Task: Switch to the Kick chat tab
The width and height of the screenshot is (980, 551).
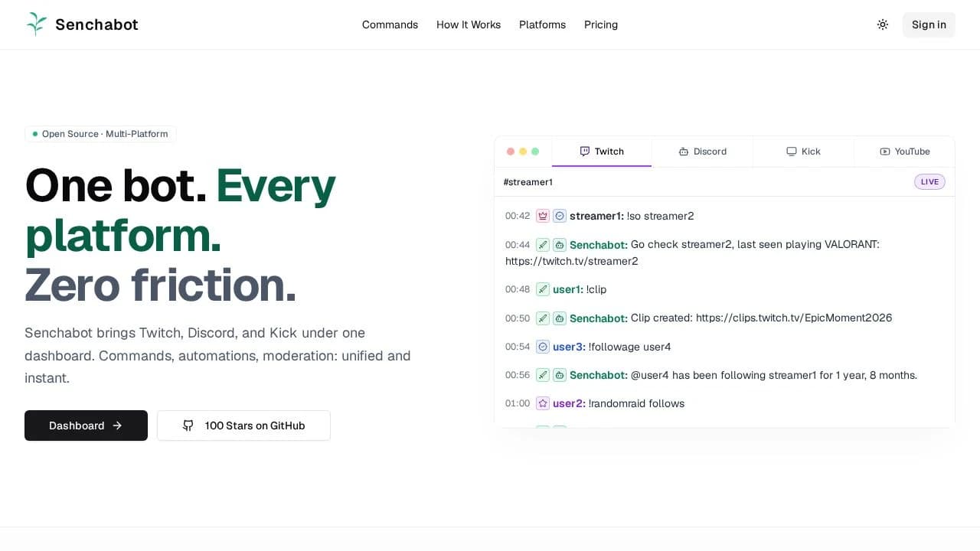Action: [803, 152]
